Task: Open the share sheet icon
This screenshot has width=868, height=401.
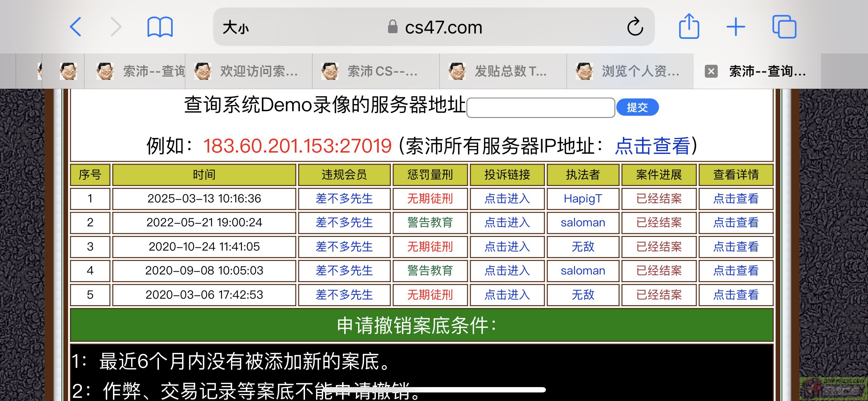Action: pos(689,27)
